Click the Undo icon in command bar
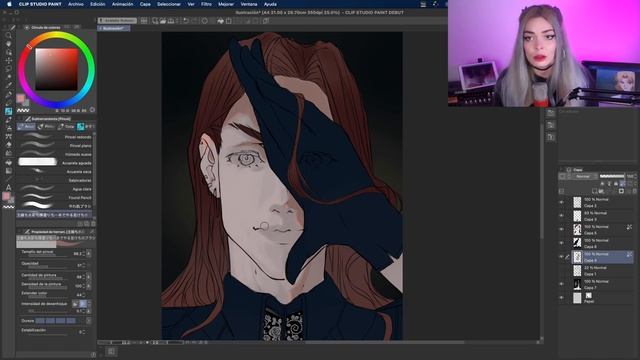Image resolution: width=640 pixels, height=360 pixels. (x=186, y=21)
